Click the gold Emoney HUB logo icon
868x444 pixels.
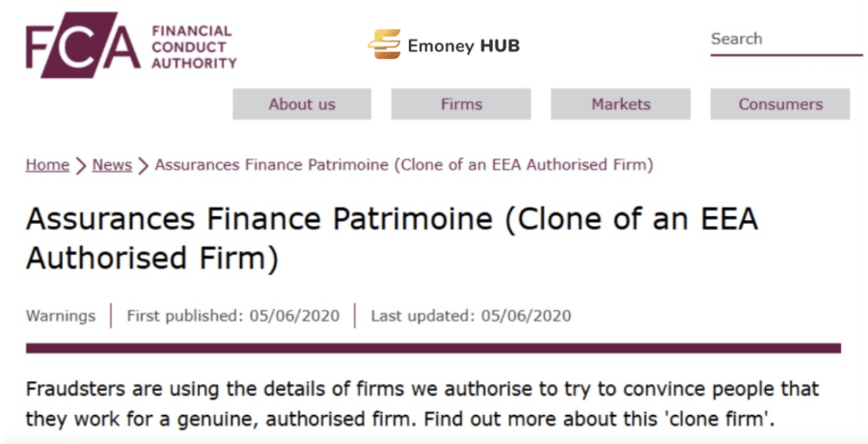coord(384,44)
